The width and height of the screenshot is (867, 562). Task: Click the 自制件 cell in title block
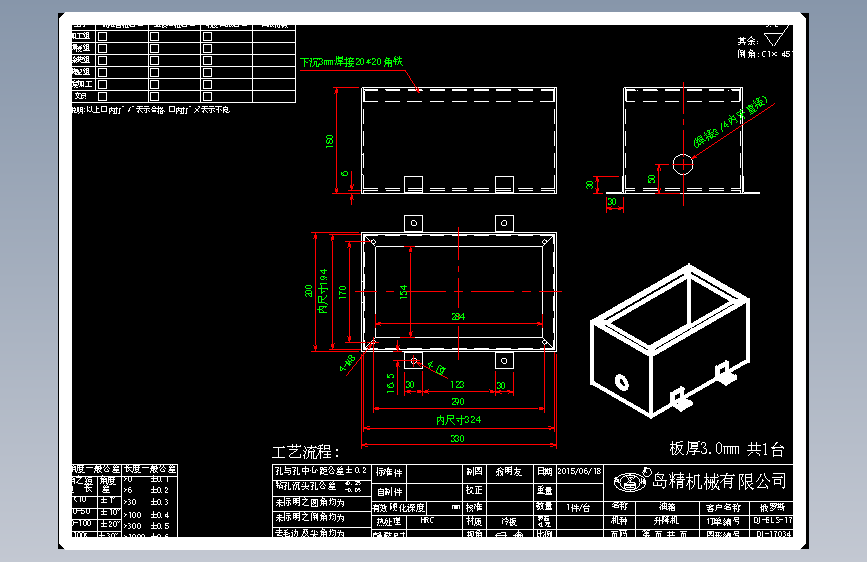389,492
